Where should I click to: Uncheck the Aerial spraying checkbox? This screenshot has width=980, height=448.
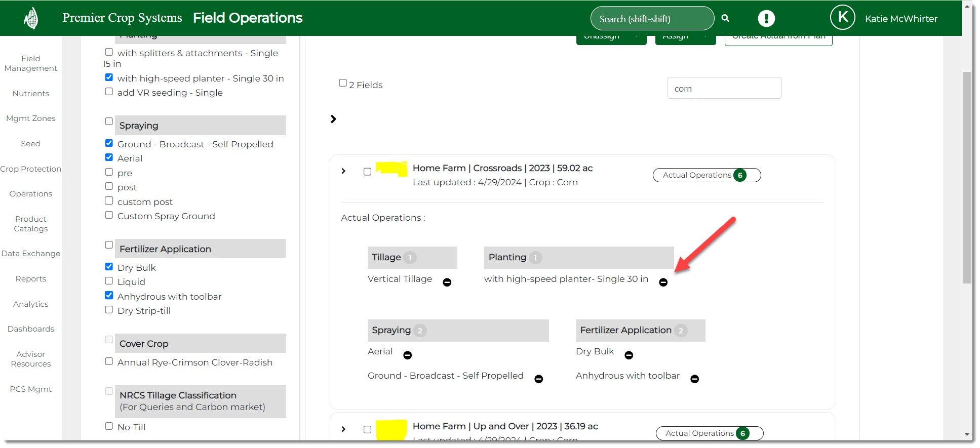click(109, 157)
